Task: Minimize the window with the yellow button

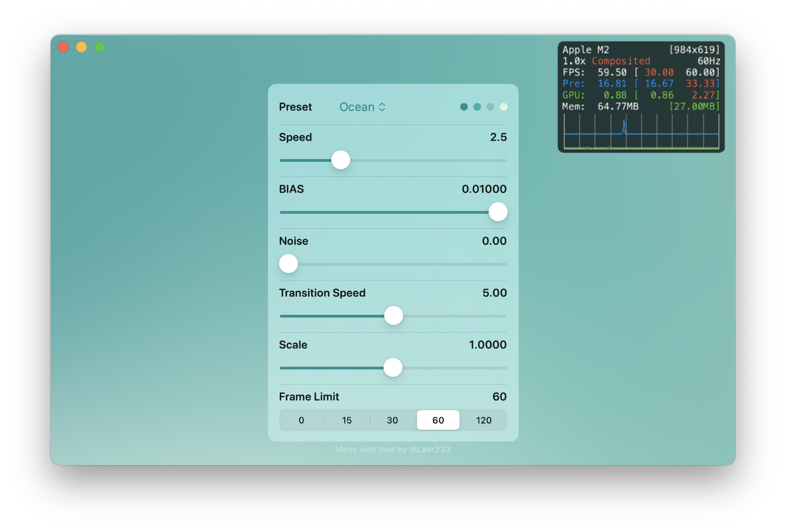Action: [x=81, y=47]
